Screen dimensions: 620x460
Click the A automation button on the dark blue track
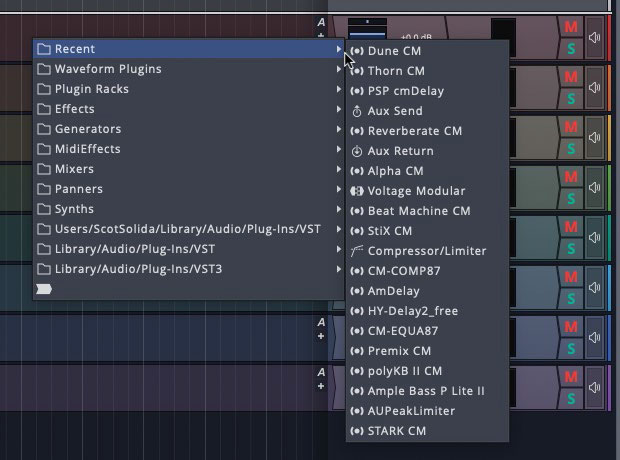point(321,322)
